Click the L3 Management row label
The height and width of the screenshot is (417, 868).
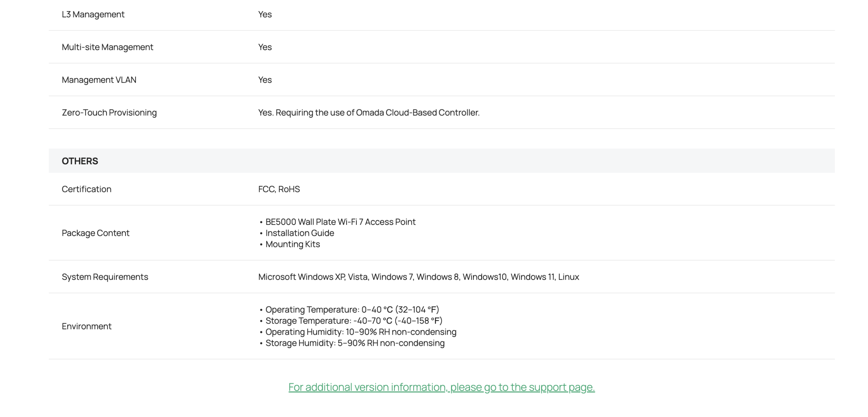(x=93, y=14)
